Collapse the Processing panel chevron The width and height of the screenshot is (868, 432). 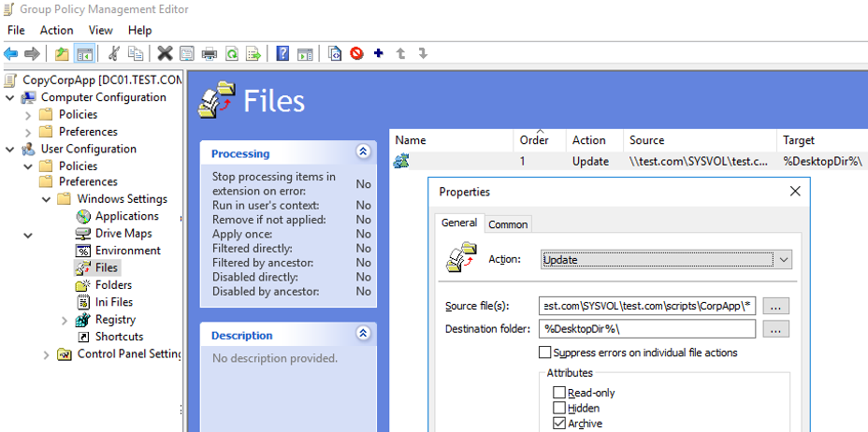[x=363, y=151]
